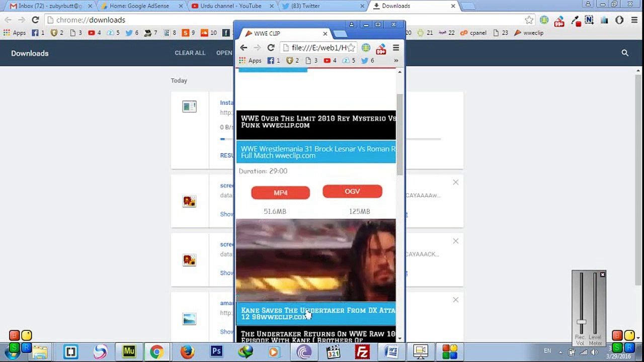Click the wrestling video thumbnail
The width and height of the screenshot is (644, 362).
click(x=316, y=260)
